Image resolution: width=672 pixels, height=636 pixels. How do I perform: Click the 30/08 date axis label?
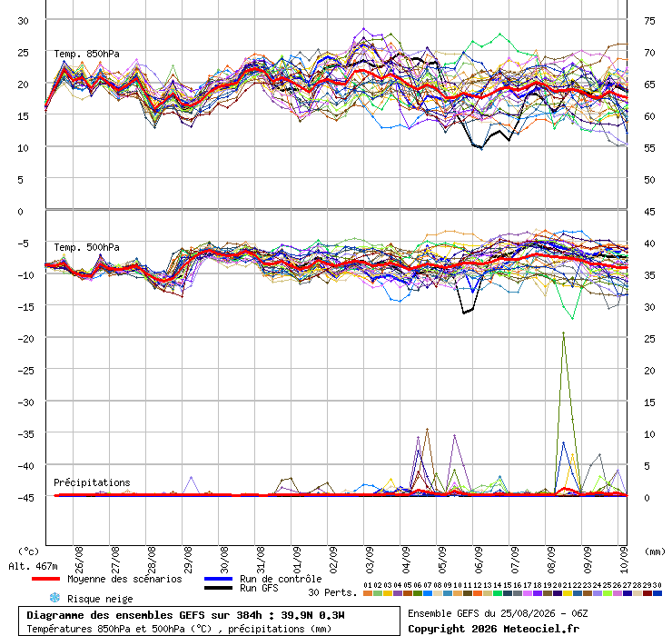pos(224,560)
